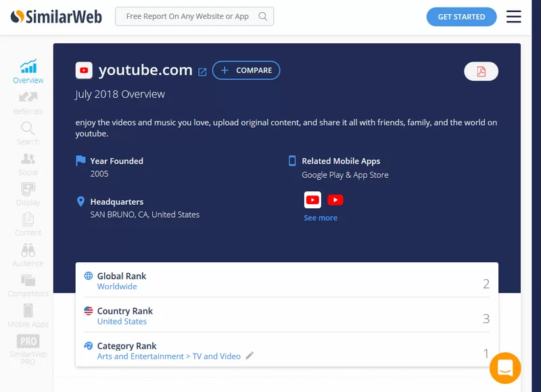This screenshot has height=392, width=541.
Task: Click the Global Rank globe icon
Action: coord(89,276)
